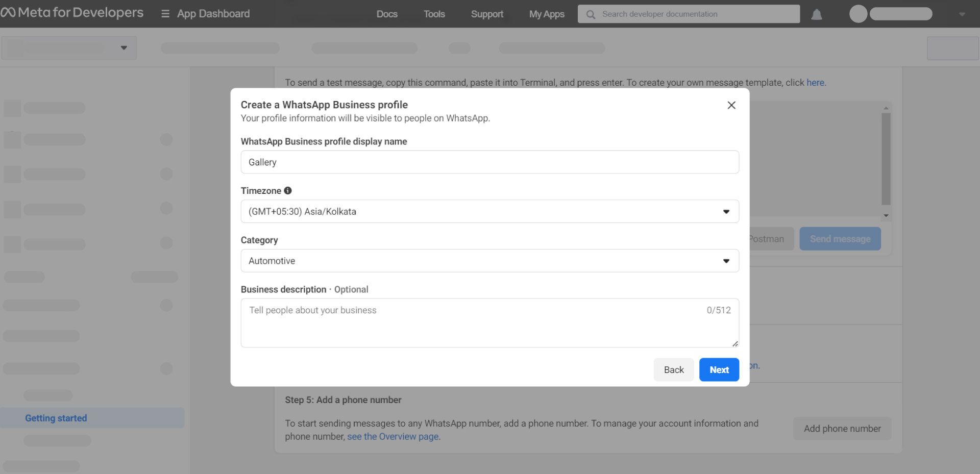The height and width of the screenshot is (474, 980).
Task: Click the Gallery display name field
Action: (489, 162)
